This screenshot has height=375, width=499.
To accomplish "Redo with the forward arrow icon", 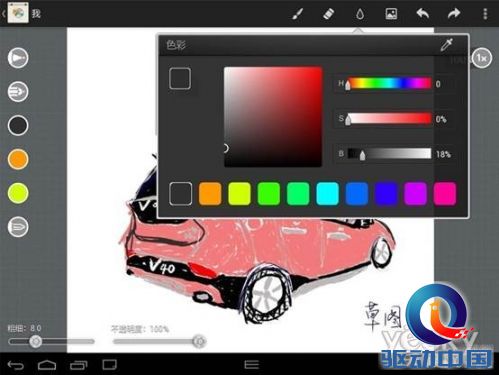I will tap(454, 14).
